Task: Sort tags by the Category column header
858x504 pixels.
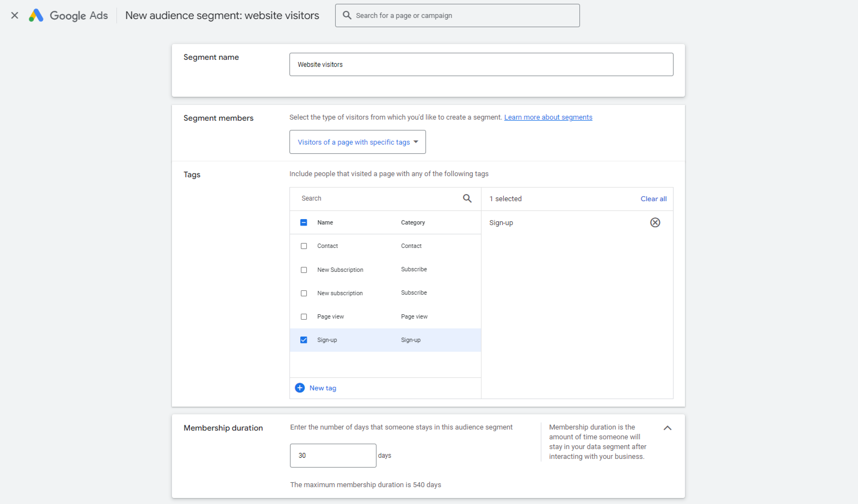Action: (413, 223)
